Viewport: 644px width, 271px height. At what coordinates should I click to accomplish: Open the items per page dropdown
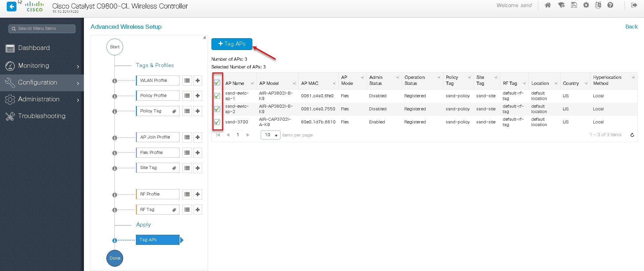pos(270,135)
